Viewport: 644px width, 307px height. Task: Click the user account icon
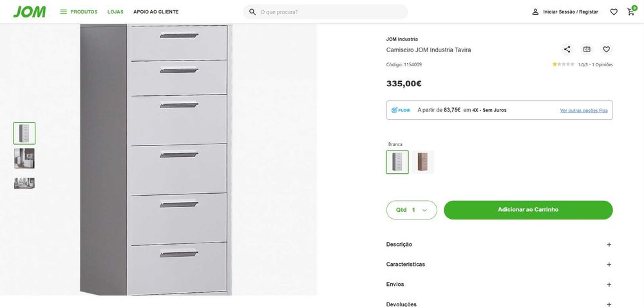[x=535, y=12]
